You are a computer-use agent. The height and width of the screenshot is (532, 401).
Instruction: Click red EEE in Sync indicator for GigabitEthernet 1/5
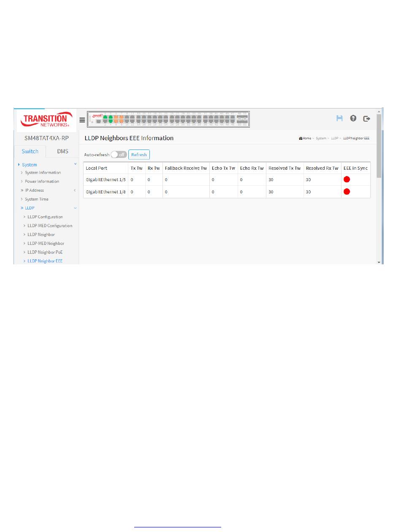tap(347, 179)
